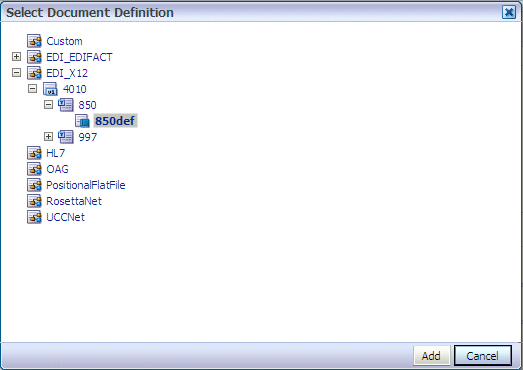Click the PositionalFlatFile protocol icon
The image size is (523, 370).
pos(34,185)
